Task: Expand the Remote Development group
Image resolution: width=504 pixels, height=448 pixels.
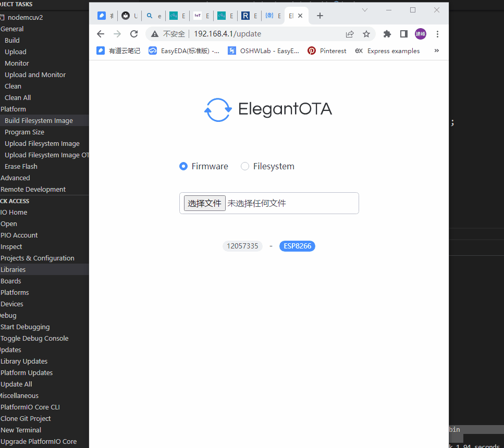Action: [x=33, y=189]
